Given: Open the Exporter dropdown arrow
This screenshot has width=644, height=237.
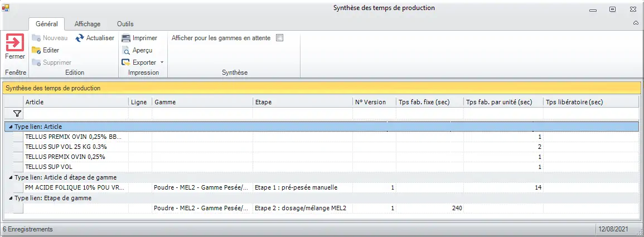Looking at the screenshot, I should (x=162, y=62).
